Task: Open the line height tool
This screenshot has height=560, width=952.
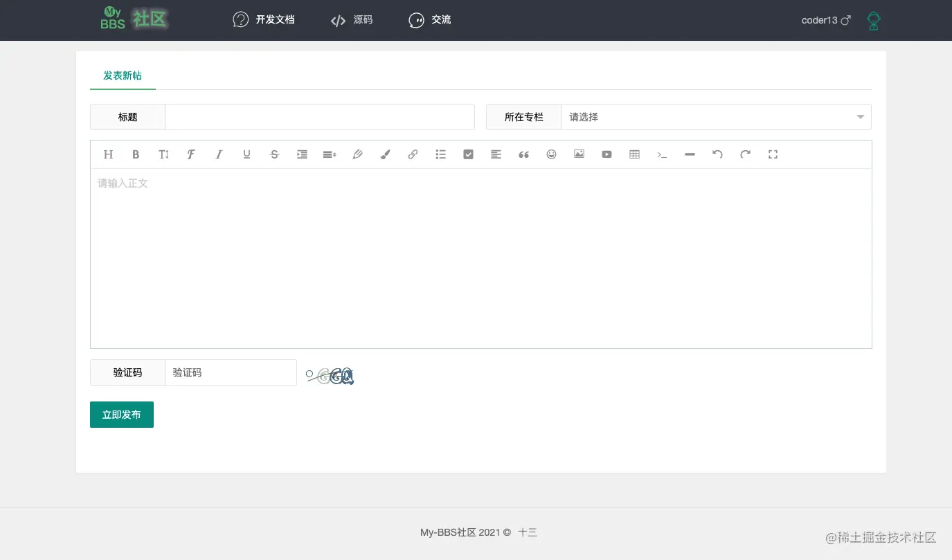Action: coord(330,154)
